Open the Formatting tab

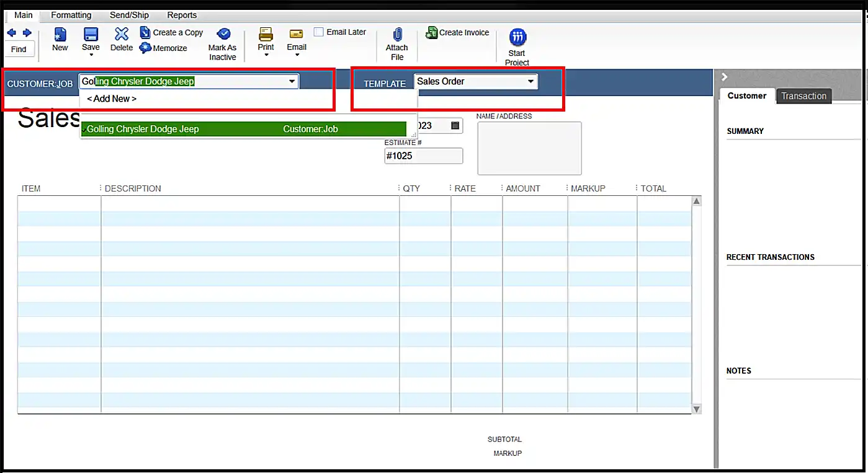(x=71, y=15)
